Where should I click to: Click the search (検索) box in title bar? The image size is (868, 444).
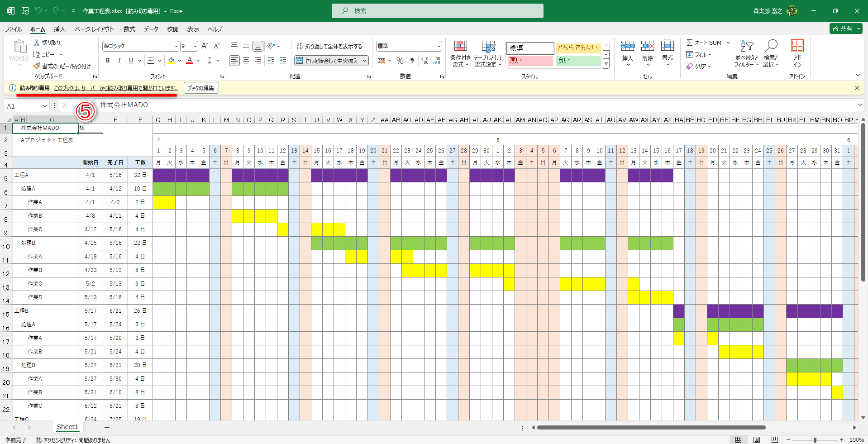(437, 11)
